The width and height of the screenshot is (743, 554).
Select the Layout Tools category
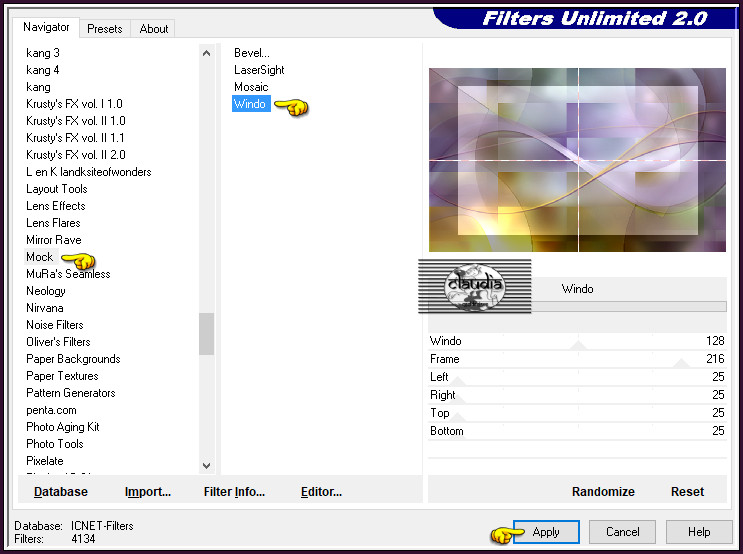[57, 189]
